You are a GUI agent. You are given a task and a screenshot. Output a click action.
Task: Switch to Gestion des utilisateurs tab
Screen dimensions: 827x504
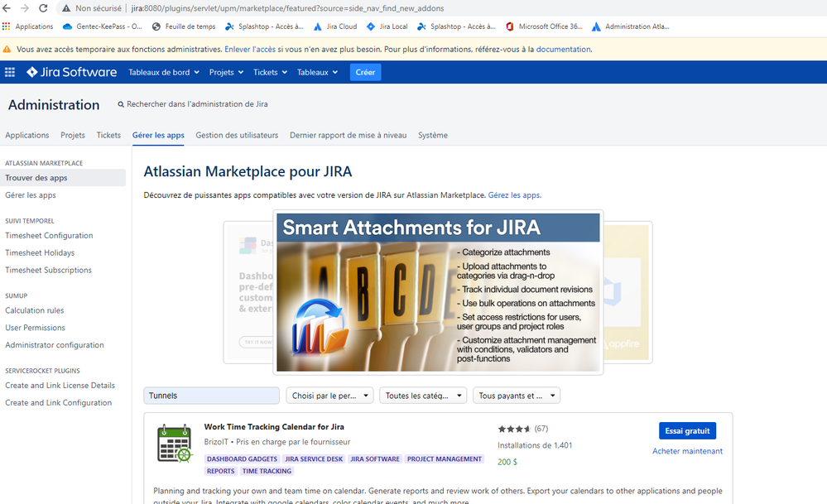pos(237,135)
